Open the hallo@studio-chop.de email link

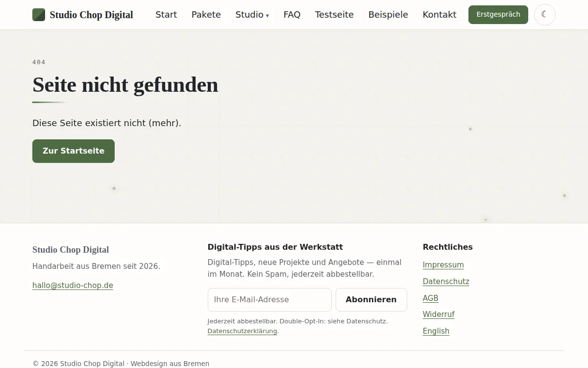pyautogui.click(x=73, y=286)
